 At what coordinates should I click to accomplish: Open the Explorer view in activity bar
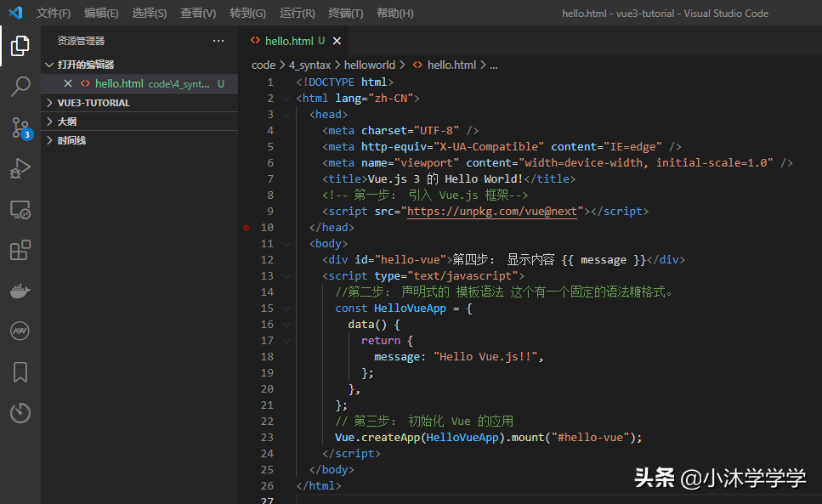pyautogui.click(x=20, y=46)
